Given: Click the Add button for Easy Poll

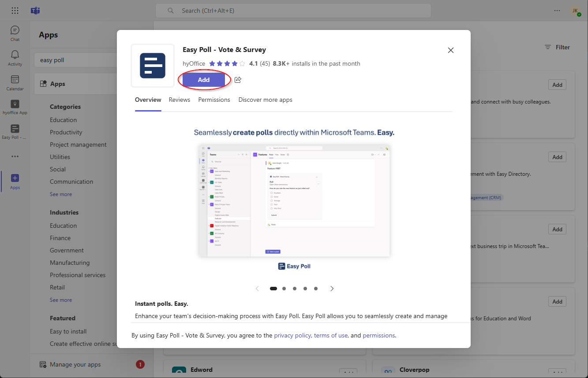Looking at the screenshot, I should (204, 80).
